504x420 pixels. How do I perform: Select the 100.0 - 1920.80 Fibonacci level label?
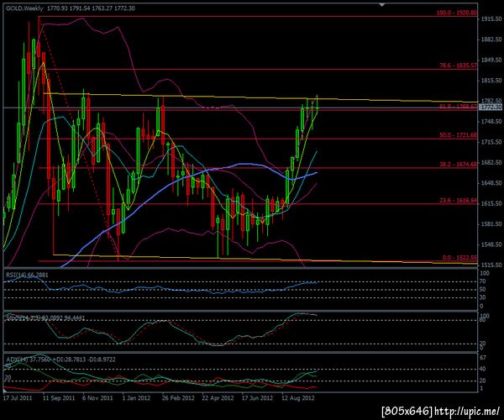click(456, 13)
